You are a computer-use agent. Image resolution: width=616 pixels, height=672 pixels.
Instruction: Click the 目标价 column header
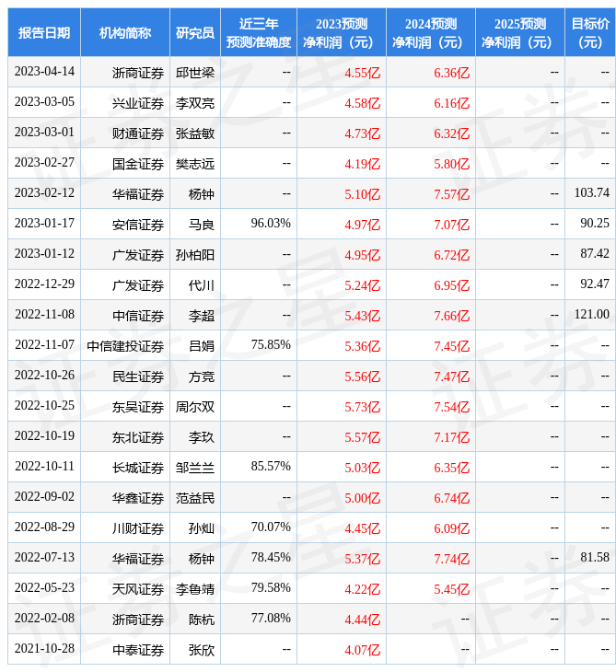[590, 32]
